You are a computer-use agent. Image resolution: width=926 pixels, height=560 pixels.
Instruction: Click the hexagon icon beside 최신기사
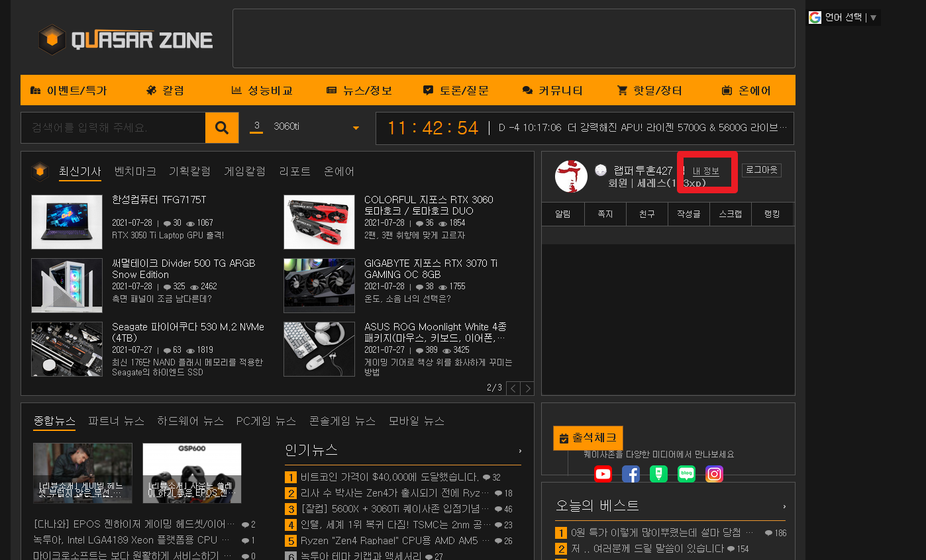pyautogui.click(x=40, y=172)
